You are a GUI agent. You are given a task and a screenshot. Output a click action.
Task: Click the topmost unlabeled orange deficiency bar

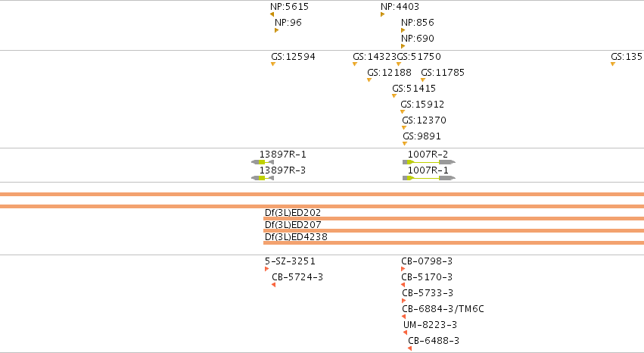322,195
